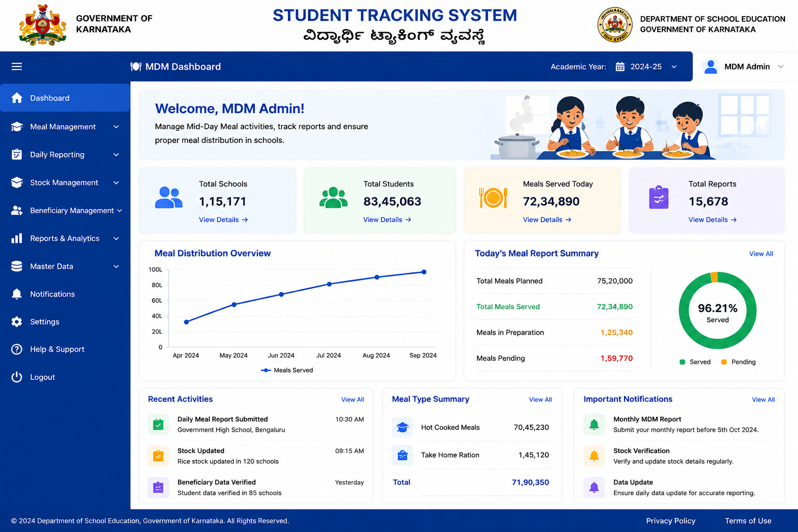Click the Settings gear icon in sidebar
798x532 pixels.
click(17, 322)
